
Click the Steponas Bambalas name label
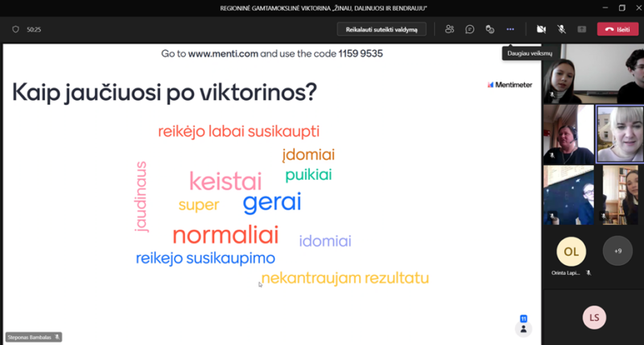pyautogui.click(x=30, y=337)
